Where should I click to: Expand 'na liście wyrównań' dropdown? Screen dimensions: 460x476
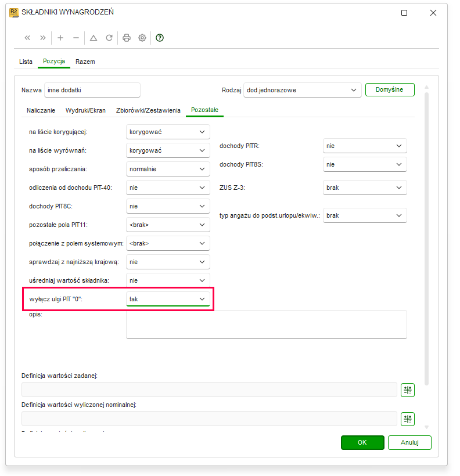168,150
